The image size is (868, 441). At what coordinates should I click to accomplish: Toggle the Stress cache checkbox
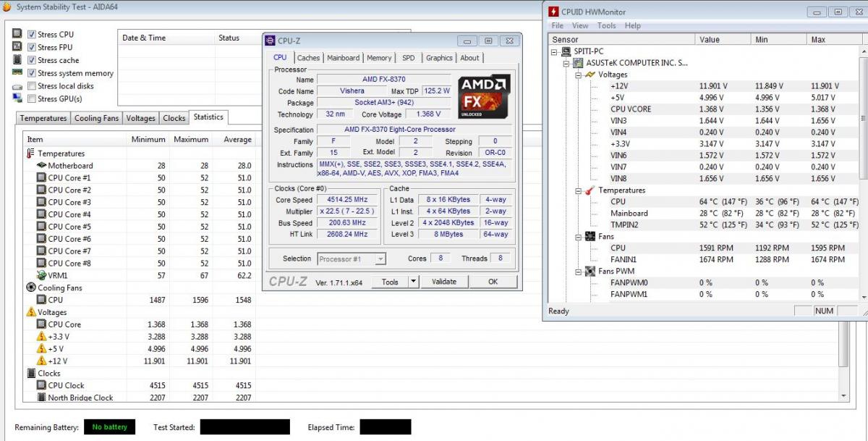(x=32, y=60)
